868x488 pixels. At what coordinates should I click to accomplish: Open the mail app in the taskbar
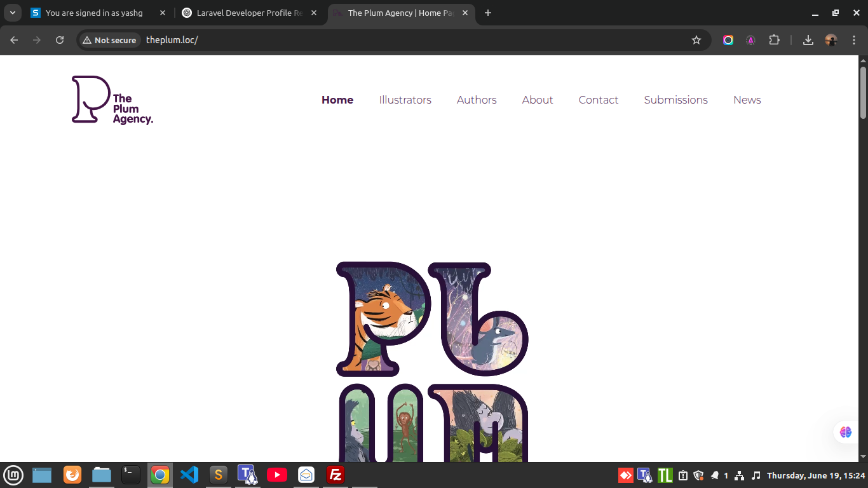click(306, 475)
